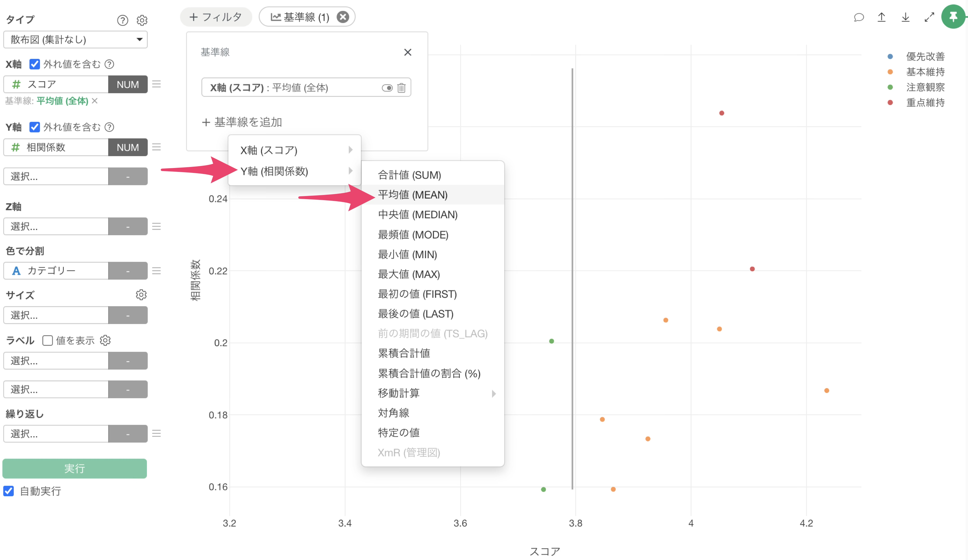Screen dimensions: 968x560
Task: Open chart type settings gear icon
Action: 142,20
